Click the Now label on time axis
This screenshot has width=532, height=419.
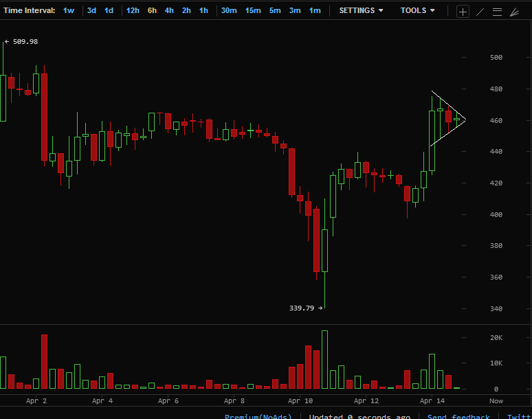pos(496,400)
